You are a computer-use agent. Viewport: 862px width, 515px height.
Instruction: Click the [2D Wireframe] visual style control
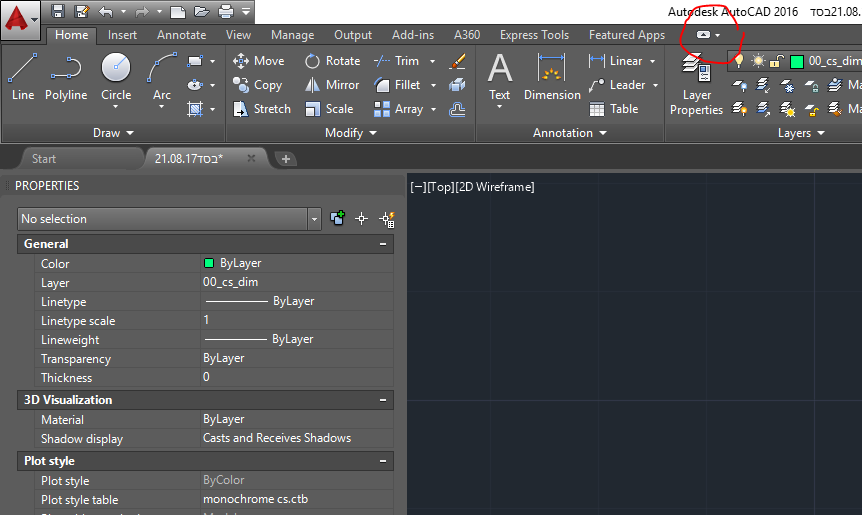(495, 187)
